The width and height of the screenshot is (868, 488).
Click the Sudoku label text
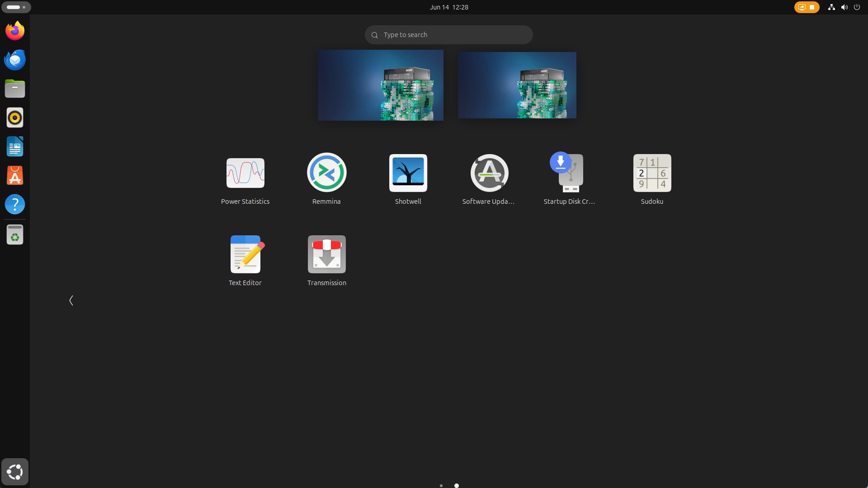(652, 202)
